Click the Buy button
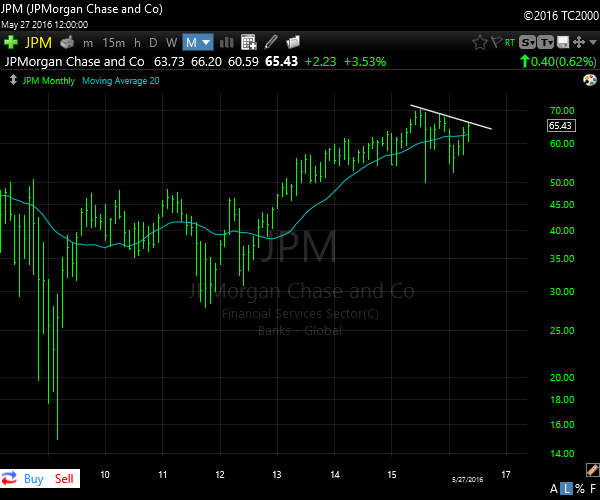 [x=34, y=479]
